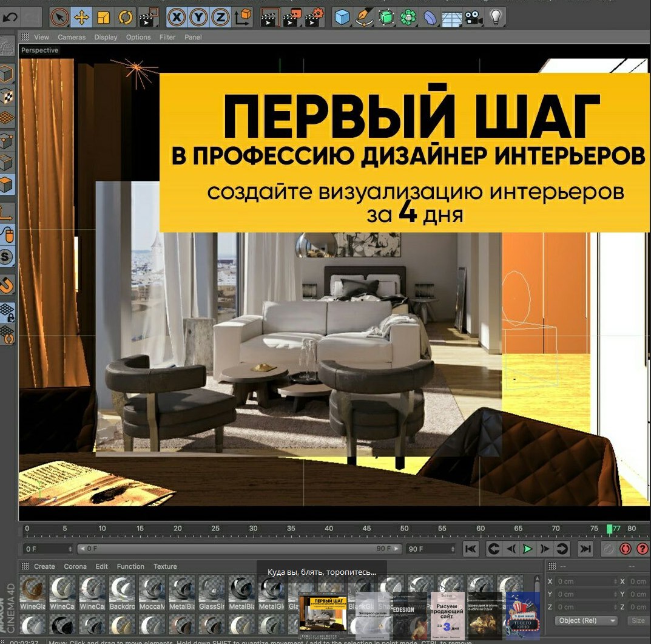Click the green Array modeling icon

(408, 18)
